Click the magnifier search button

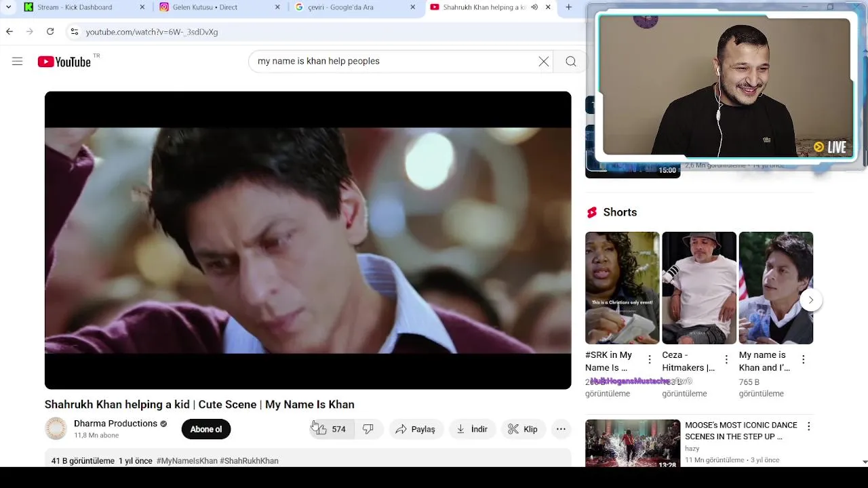[x=571, y=62]
